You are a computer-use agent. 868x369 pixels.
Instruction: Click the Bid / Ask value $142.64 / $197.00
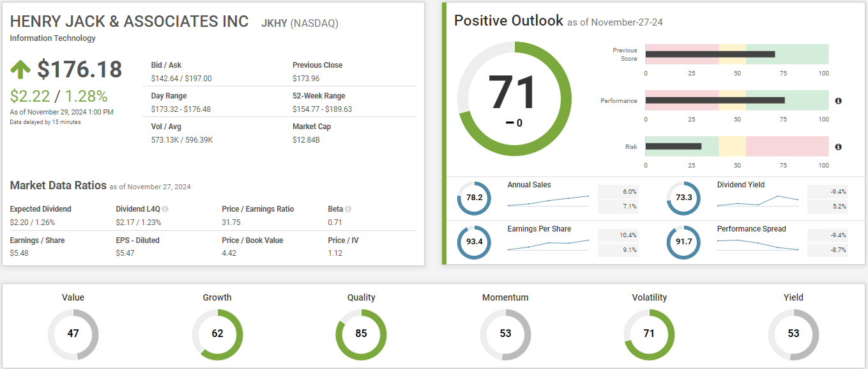pyautogui.click(x=181, y=79)
